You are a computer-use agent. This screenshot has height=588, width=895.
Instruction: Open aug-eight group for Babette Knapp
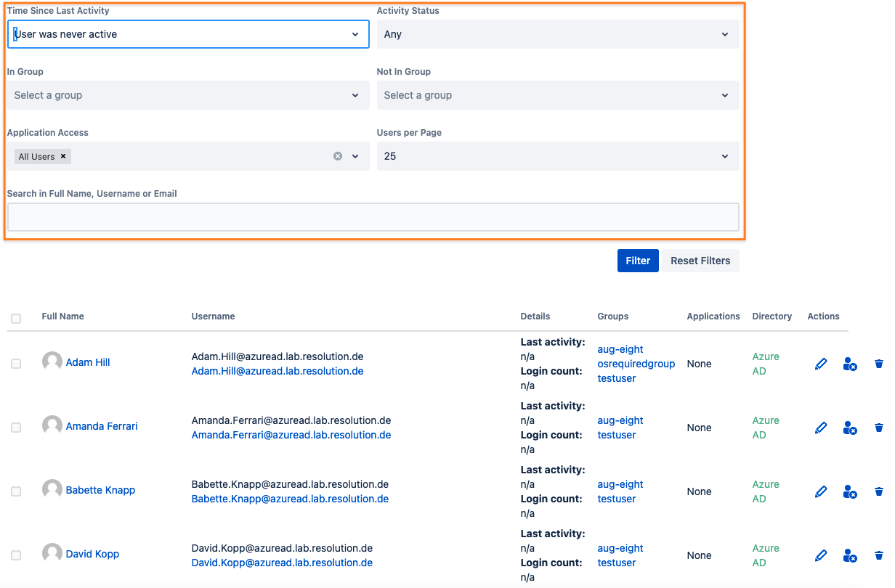[620, 484]
